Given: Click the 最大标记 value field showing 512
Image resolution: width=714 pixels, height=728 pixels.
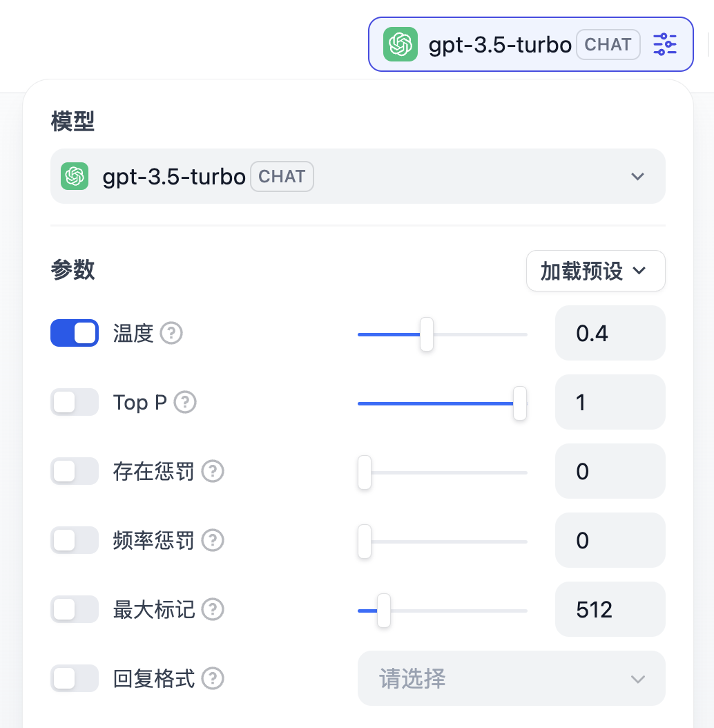Looking at the screenshot, I should 610,609.
